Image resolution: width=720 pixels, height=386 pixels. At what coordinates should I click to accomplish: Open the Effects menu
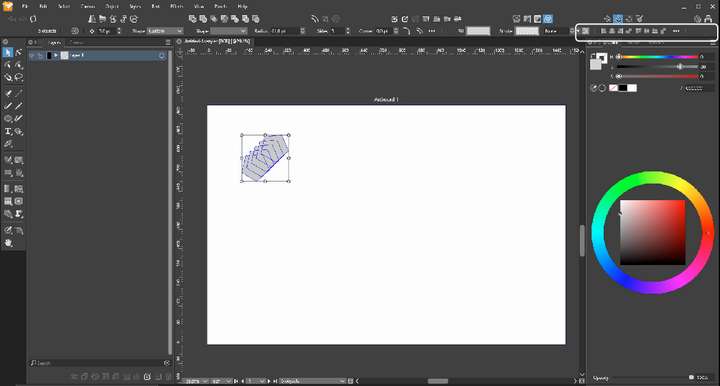(176, 6)
